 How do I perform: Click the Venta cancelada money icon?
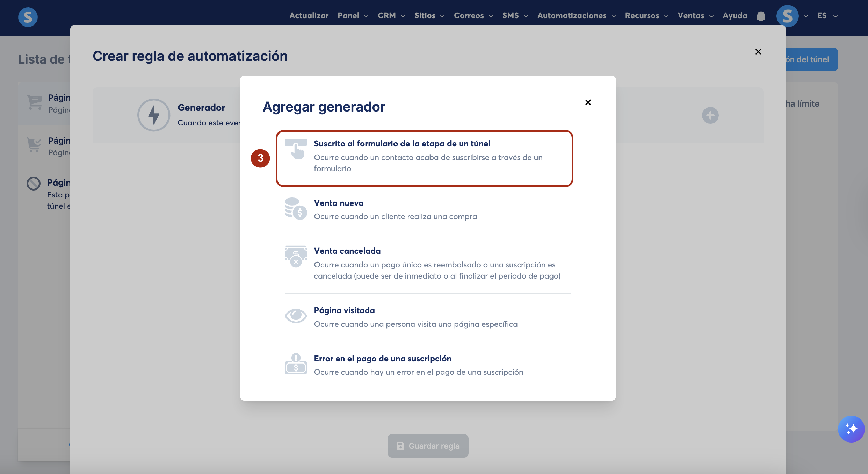click(296, 257)
